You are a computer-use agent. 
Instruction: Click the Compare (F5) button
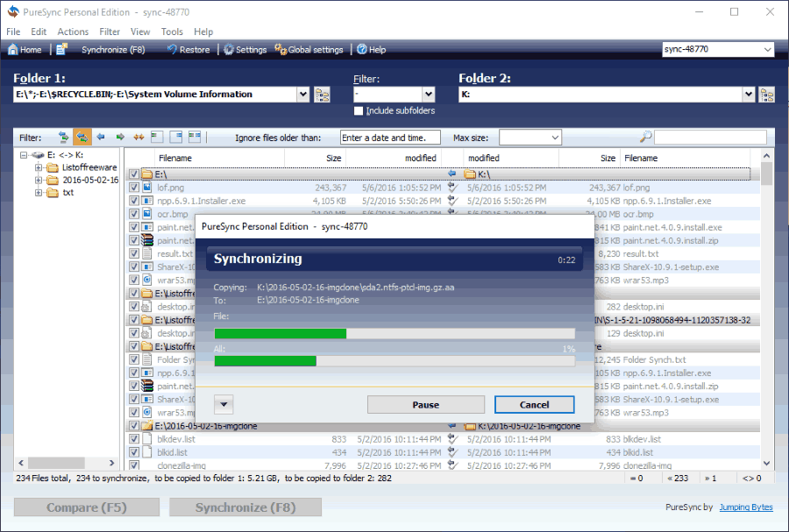pyautogui.click(x=87, y=507)
